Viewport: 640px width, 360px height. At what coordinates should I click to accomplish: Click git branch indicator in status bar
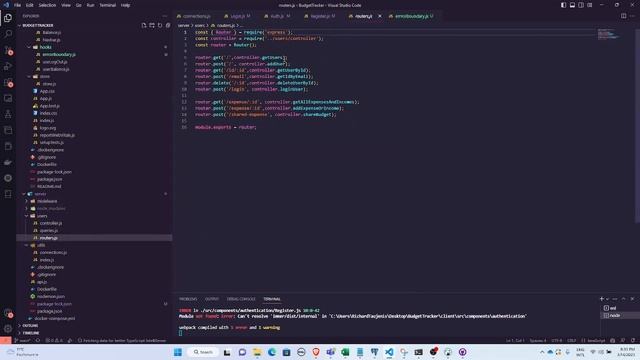[x=22, y=340]
